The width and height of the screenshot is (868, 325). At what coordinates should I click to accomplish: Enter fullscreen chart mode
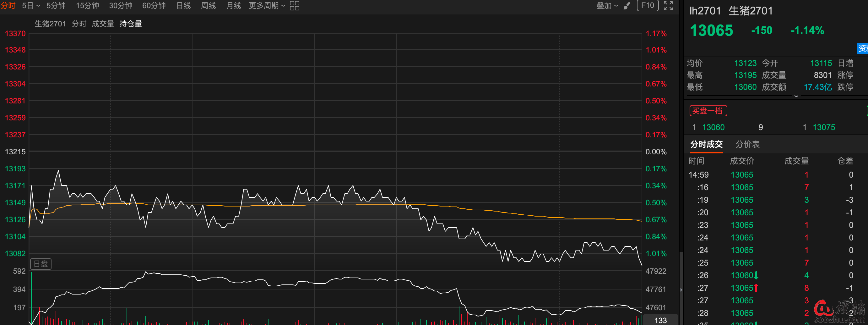click(x=668, y=6)
